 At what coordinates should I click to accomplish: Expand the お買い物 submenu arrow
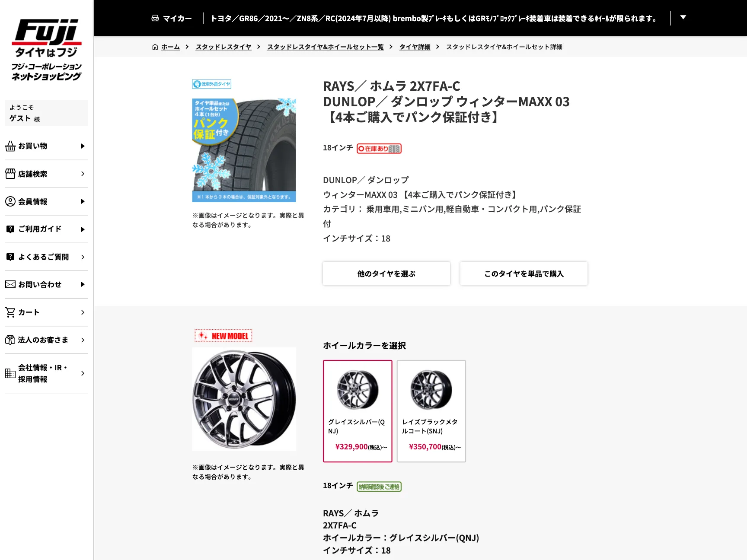click(x=83, y=146)
